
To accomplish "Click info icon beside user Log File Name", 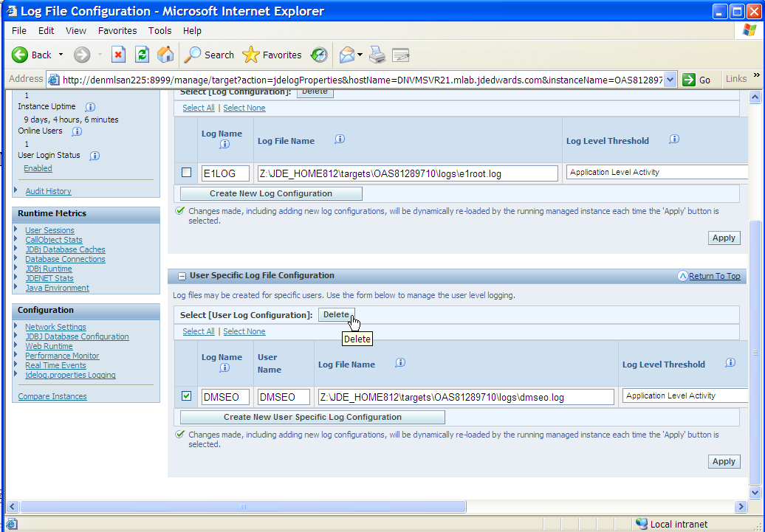I will click(400, 363).
